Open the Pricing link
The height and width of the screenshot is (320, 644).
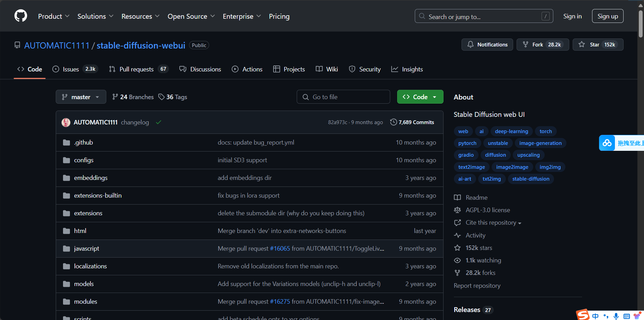279,16
